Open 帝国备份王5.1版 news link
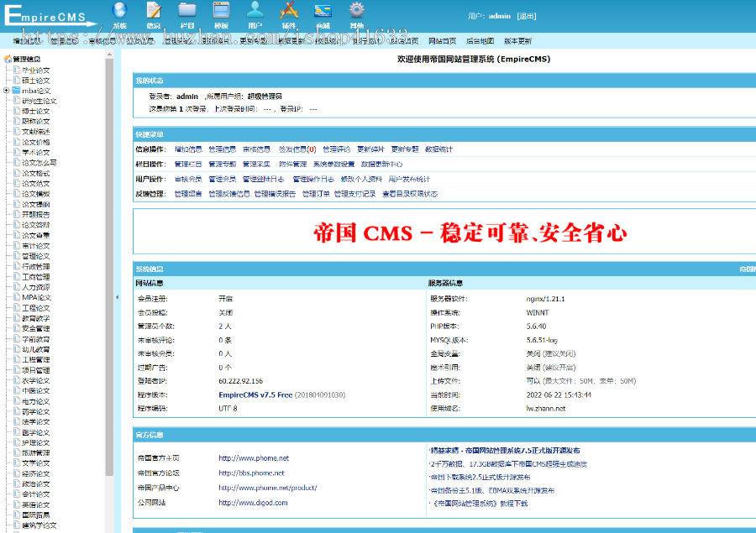The image size is (756, 533). (x=493, y=490)
